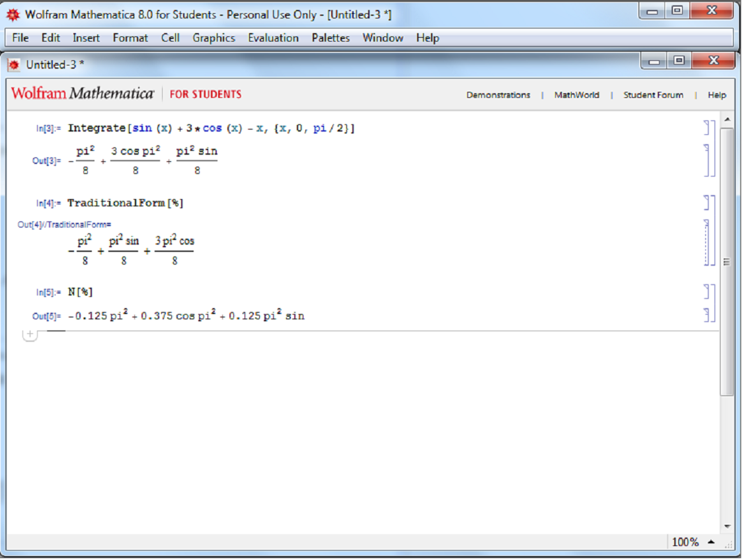Viewport: 743px width, 560px height.
Task: Open the Cell menu
Action: pyautogui.click(x=170, y=38)
